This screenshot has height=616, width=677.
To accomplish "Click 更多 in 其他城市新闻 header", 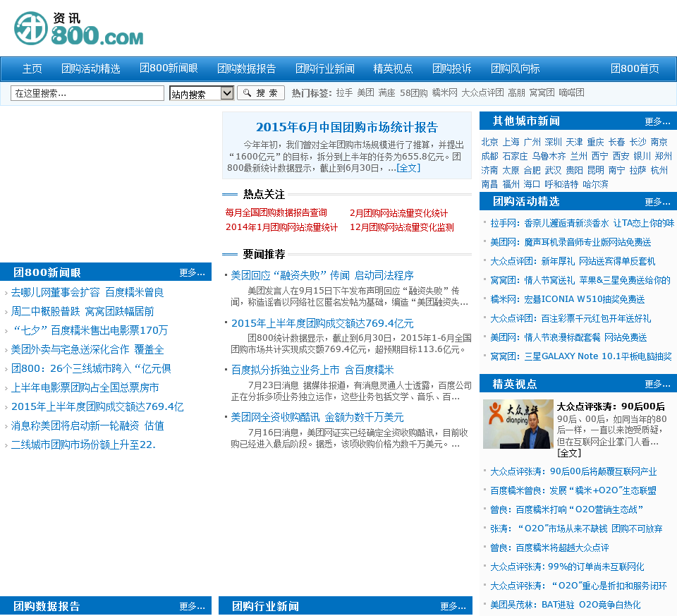I will tap(657, 121).
